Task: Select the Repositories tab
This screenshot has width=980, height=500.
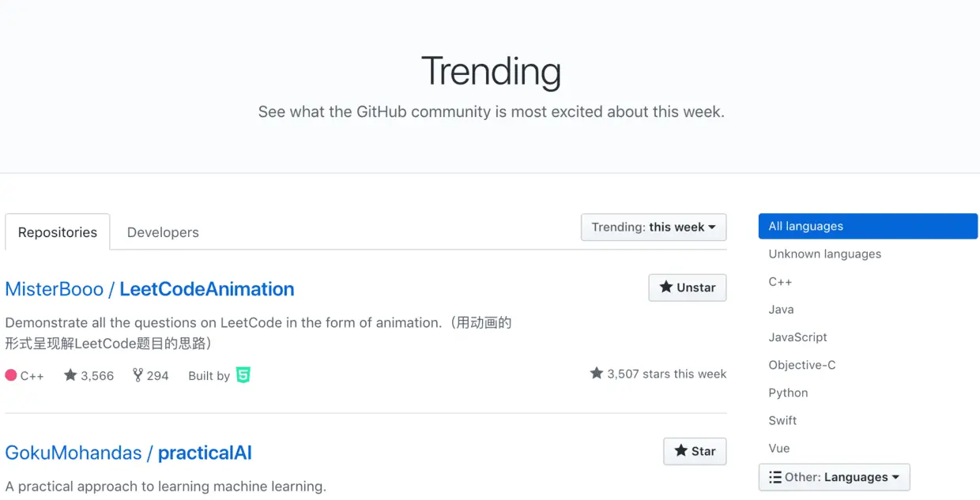Action: click(x=58, y=232)
